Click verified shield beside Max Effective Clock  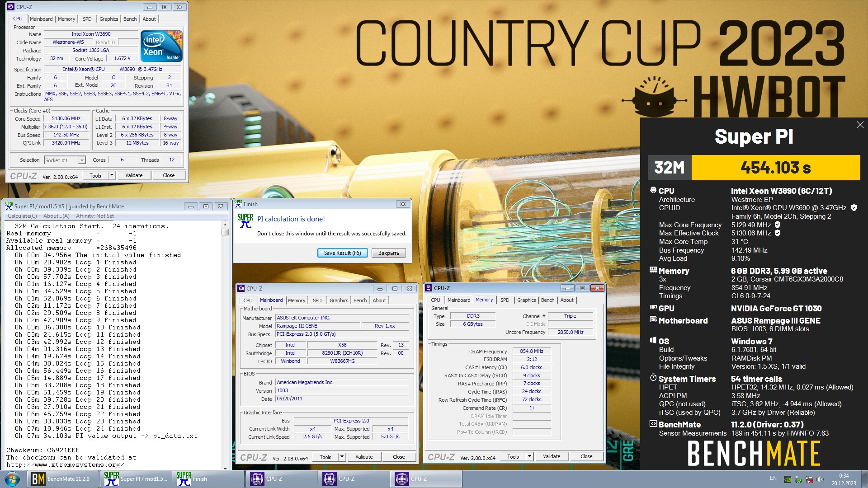[x=778, y=233]
